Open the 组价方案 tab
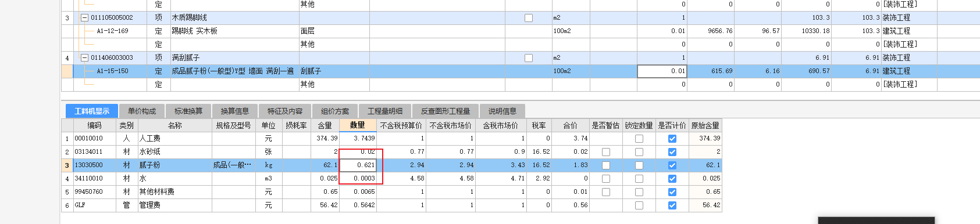The image size is (980, 224). tap(335, 111)
